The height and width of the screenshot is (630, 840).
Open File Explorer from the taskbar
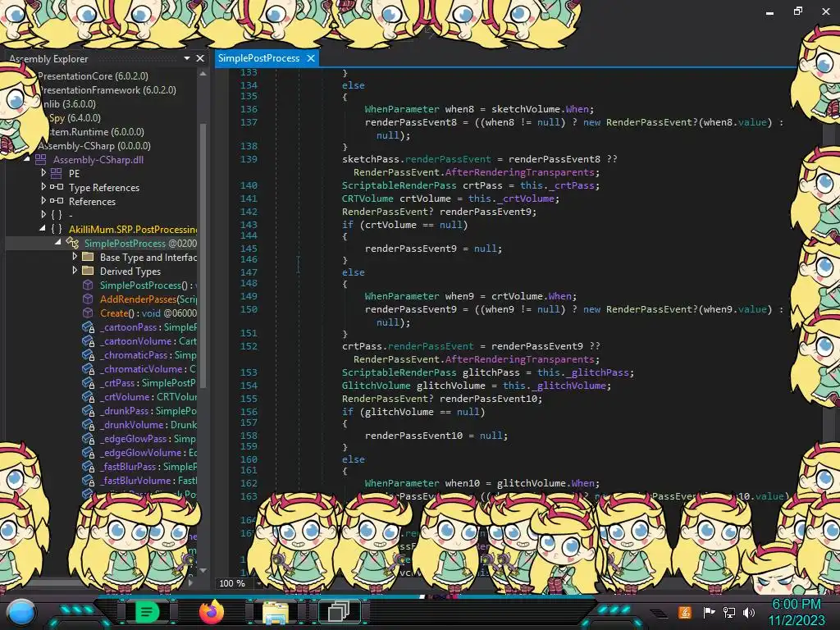pyautogui.click(x=275, y=612)
